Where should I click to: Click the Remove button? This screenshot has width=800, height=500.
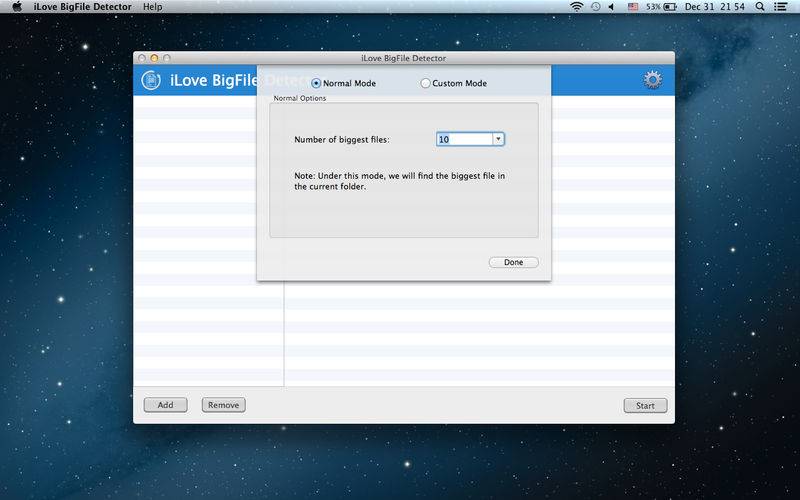coord(223,405)
